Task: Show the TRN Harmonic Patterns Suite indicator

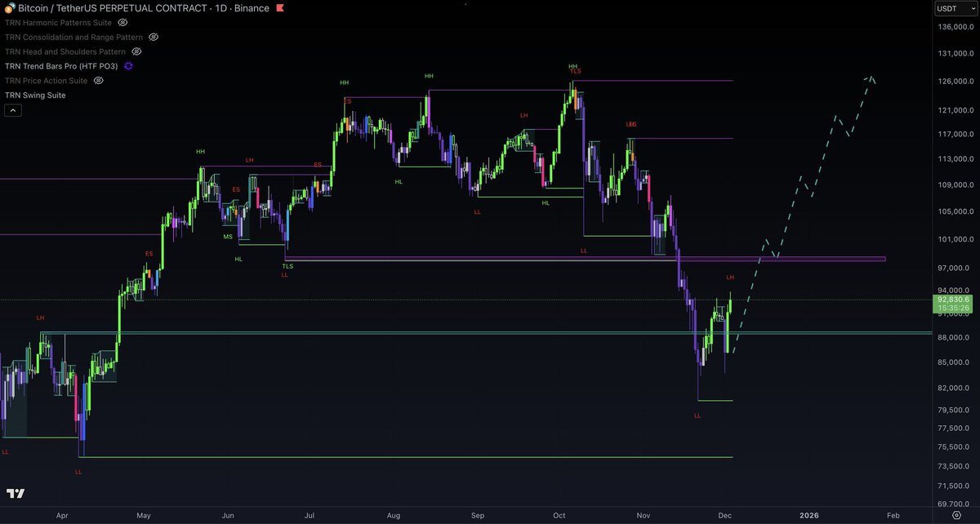Action: tap(122, 23)
